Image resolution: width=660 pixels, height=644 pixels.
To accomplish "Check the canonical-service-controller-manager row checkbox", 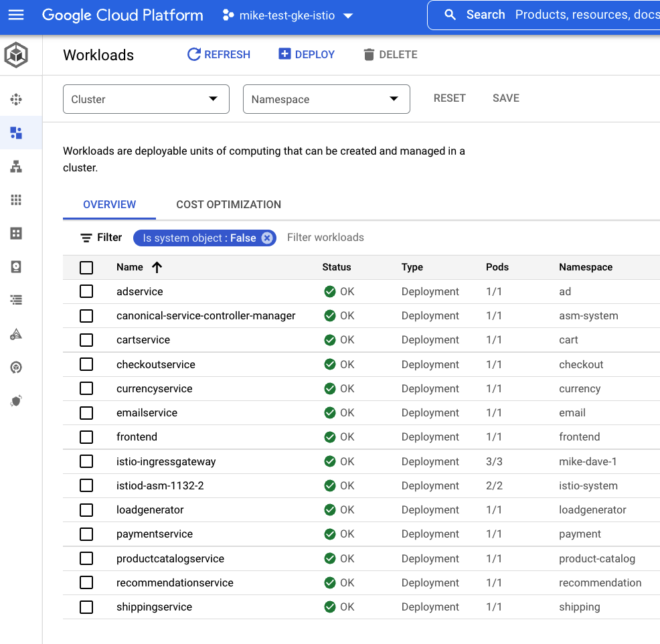I will [86, 316].
